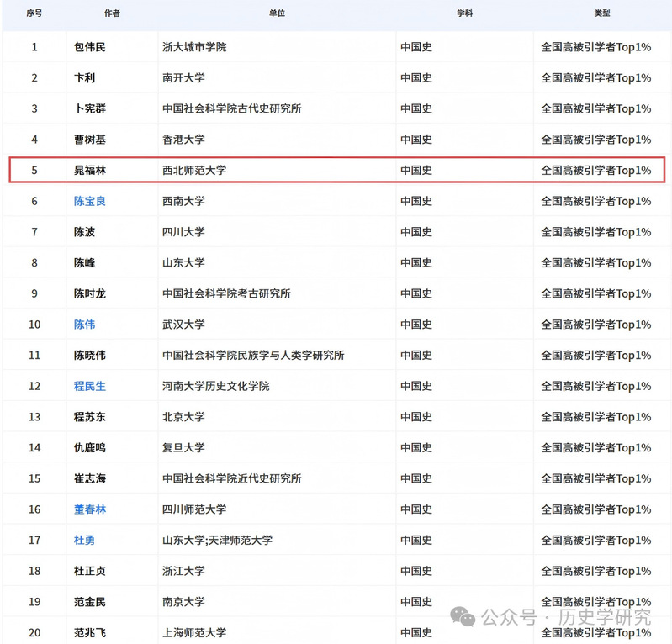Open the 陈宝良 author link
The height and width of the screenshot is (644, 672).
(90, 202)
